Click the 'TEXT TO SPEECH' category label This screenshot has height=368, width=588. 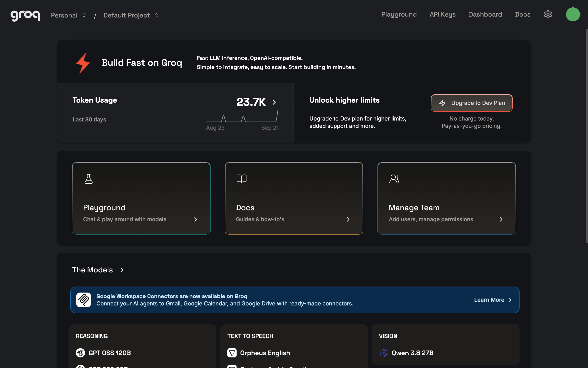pyautogui.click(x=250, y=336)
